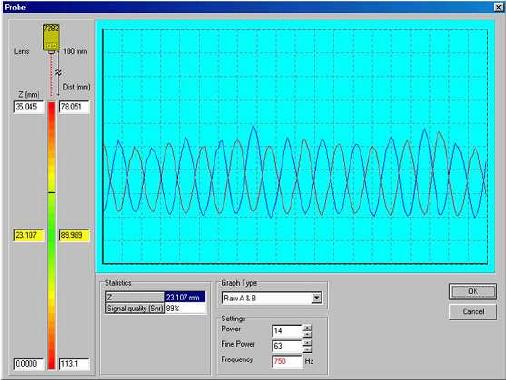Image resolution: width=506 pixels, height=380 pixels.
Task: Click the OK button
Action: (473, 291)
